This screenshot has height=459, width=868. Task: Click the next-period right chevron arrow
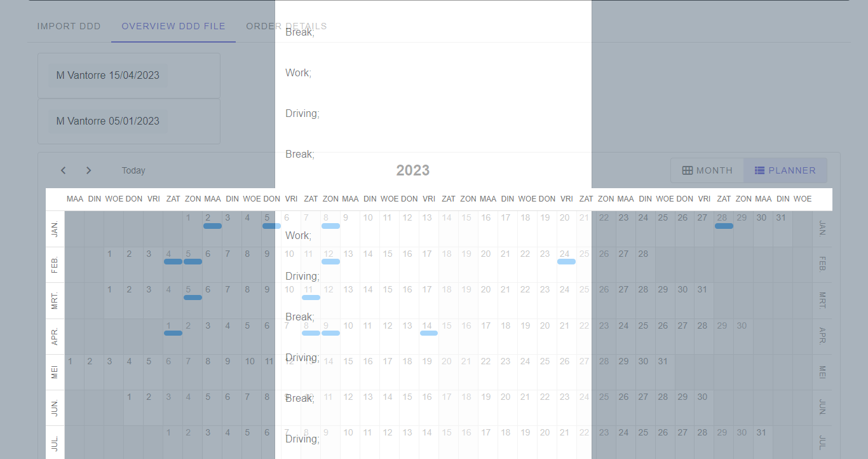(88, 170)
